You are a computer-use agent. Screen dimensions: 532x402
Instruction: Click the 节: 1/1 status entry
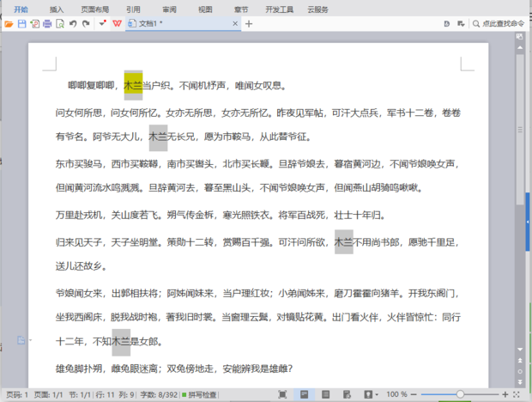[80, 394]
